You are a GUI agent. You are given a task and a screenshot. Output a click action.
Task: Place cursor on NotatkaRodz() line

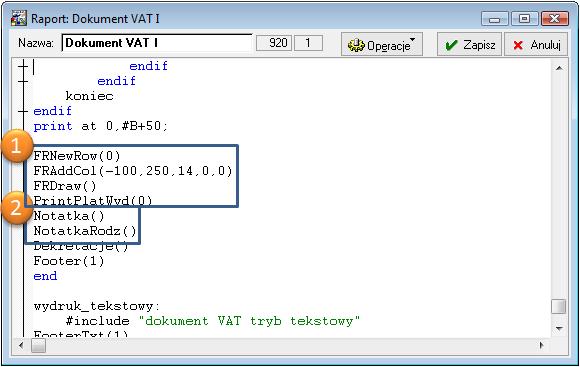[x=85, y=231]
